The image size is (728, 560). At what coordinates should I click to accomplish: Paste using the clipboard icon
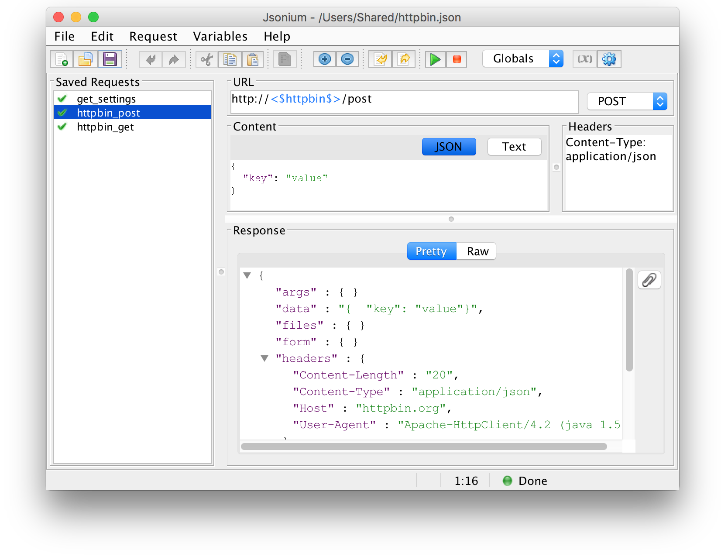point(253,59)
